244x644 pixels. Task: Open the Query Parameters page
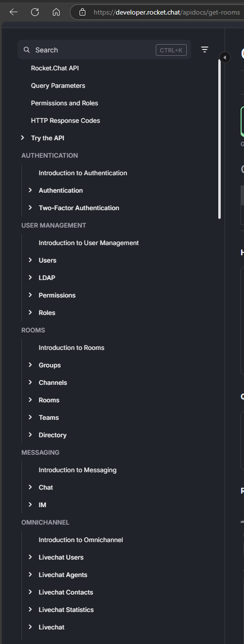[x=58, y=85]
